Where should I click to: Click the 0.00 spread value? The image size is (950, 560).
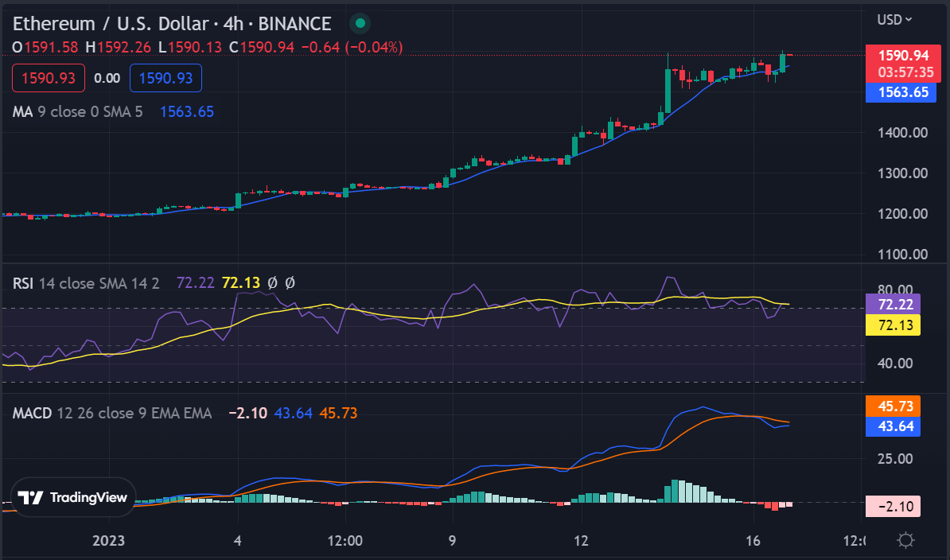pyautogui.click(x=107, y=78)
